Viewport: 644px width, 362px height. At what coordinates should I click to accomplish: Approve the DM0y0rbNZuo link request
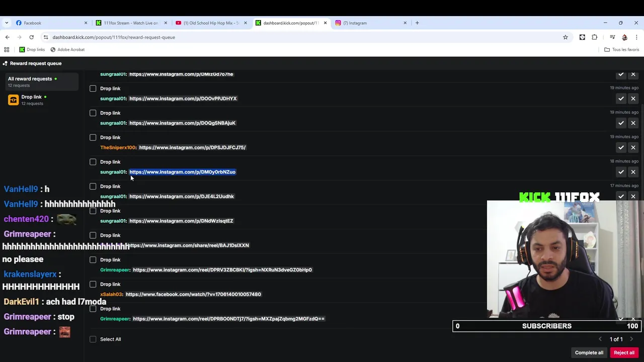(621, 172)
